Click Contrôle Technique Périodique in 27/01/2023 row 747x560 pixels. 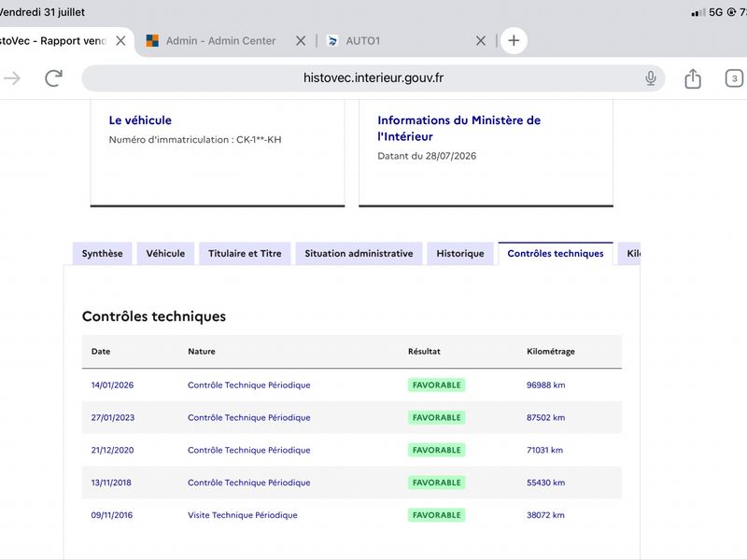248,417
